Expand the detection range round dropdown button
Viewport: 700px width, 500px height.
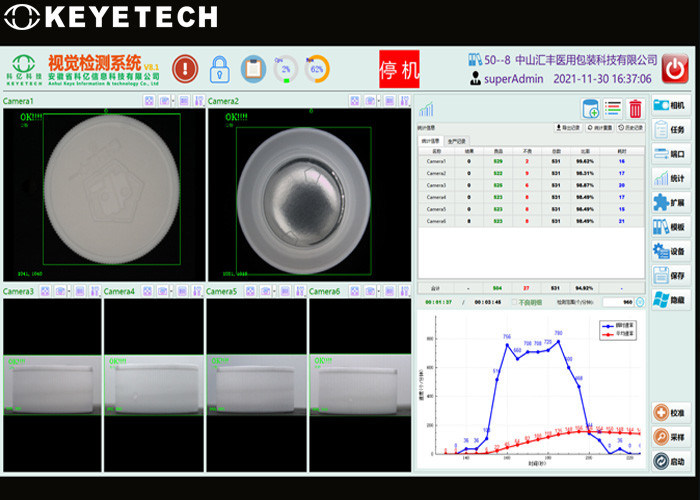pyautogui.click(x=640, y=301)
